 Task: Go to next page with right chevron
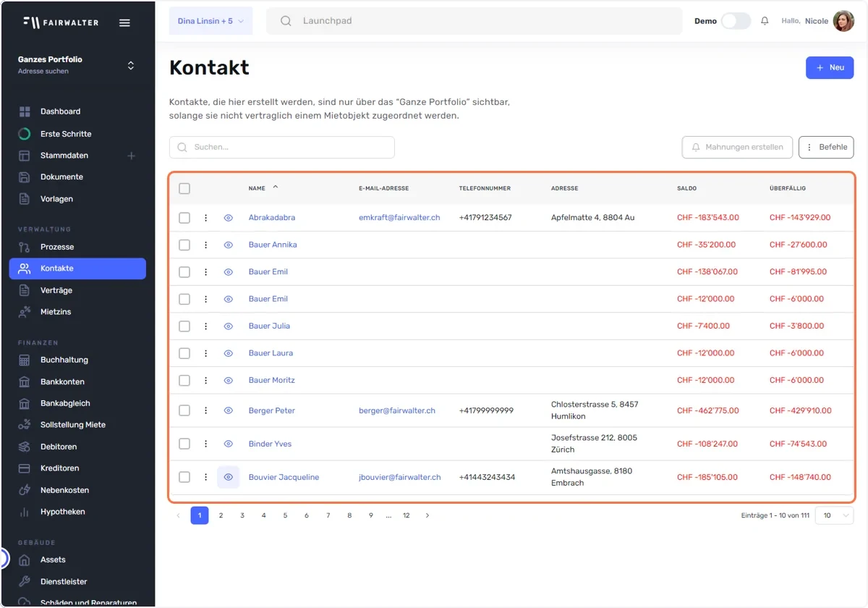pos(427,515)
